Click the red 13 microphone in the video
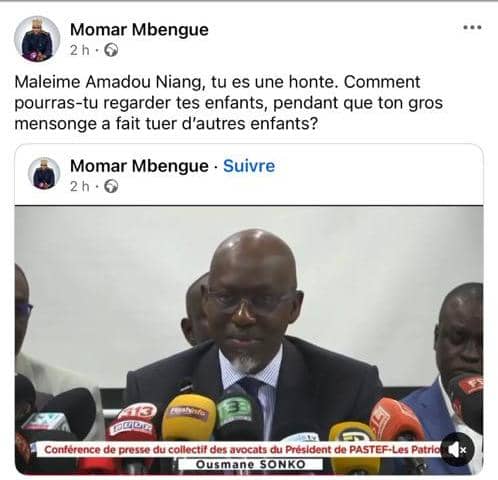Screen dimensions: 498x480 tap(135, 422)
